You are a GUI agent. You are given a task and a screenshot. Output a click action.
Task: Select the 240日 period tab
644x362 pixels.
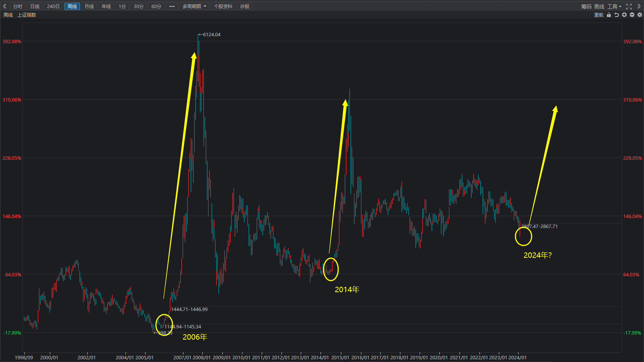[53, 7]
